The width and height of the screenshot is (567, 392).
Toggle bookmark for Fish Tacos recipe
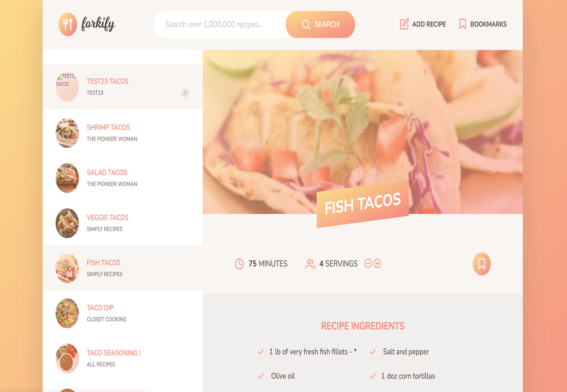tap(482, 264)
